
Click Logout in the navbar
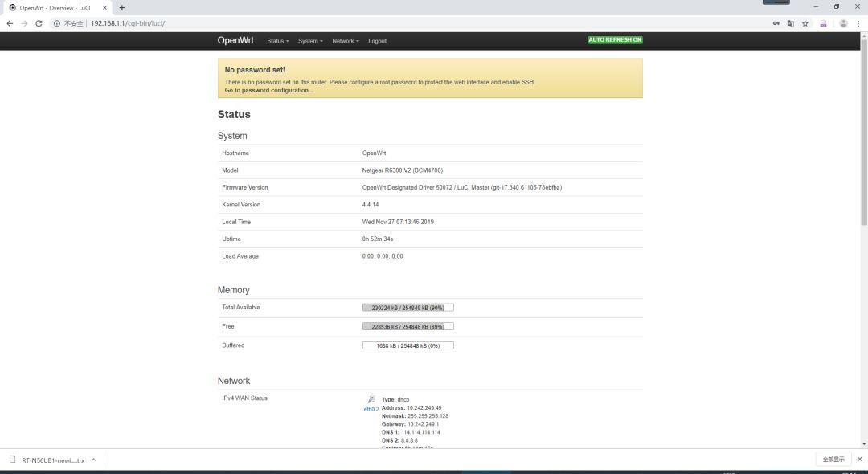(377, 41)
